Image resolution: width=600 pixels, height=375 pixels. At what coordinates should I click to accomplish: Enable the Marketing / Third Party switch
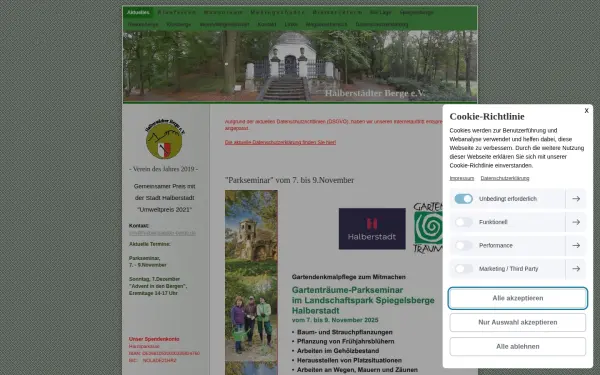(463, 269)
